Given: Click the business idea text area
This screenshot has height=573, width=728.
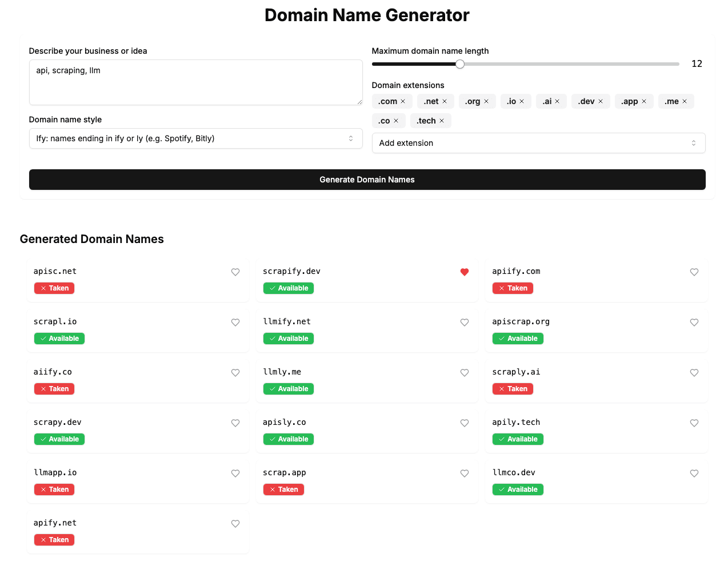Looking at the screenshot, I should 195,82.
